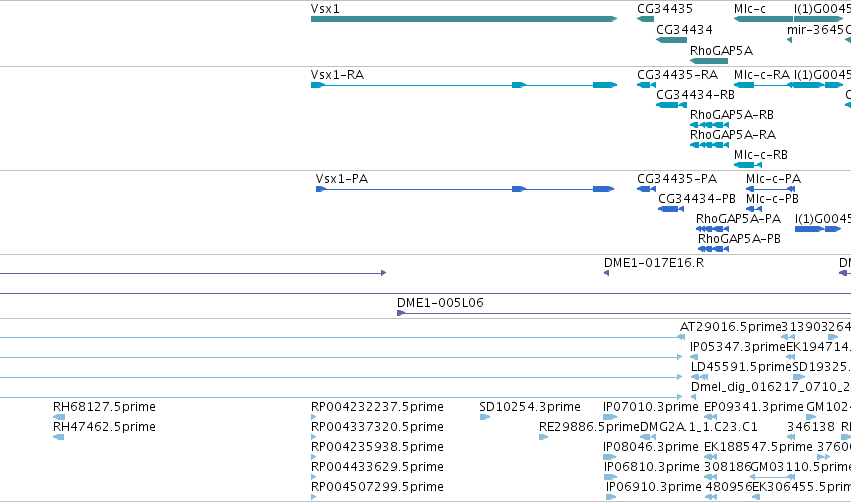Screen dimensions: 851x502
Task: Click the CG34435 gene label
Action: click(x=665, y=9)
